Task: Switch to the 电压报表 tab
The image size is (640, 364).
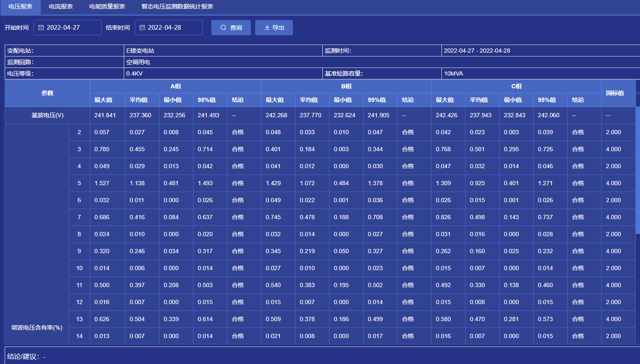Action: click(20, 7)
